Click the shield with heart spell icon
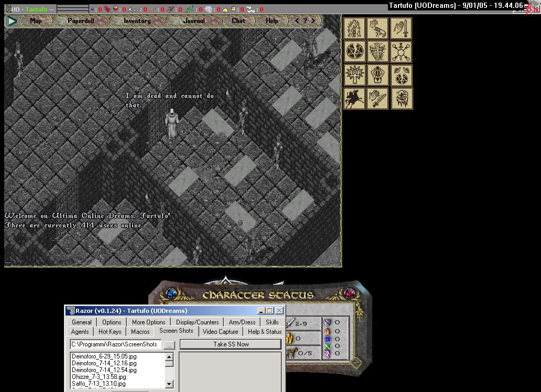The width and height of the screenshot is (541, 392). 377,75
